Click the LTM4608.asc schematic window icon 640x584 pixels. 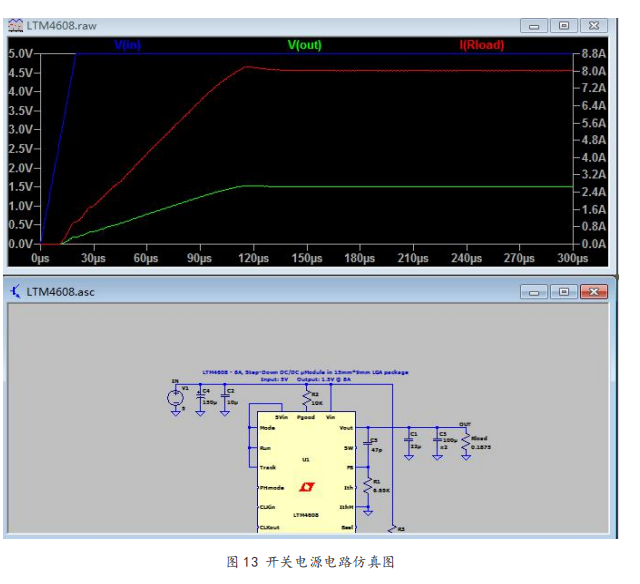[x=16, y=291]
